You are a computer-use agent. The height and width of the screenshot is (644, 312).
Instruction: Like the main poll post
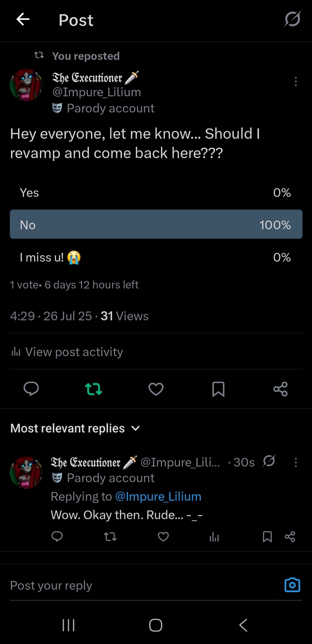pos(156,389)
